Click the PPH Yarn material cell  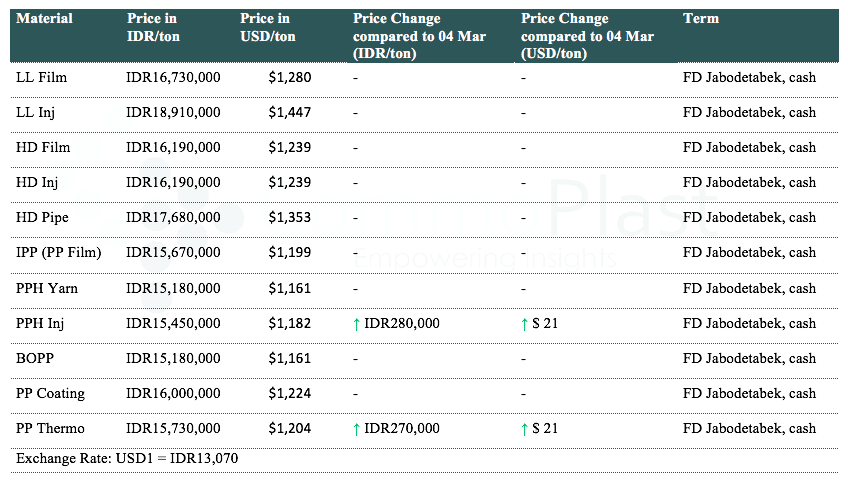[x=47, y=288]
